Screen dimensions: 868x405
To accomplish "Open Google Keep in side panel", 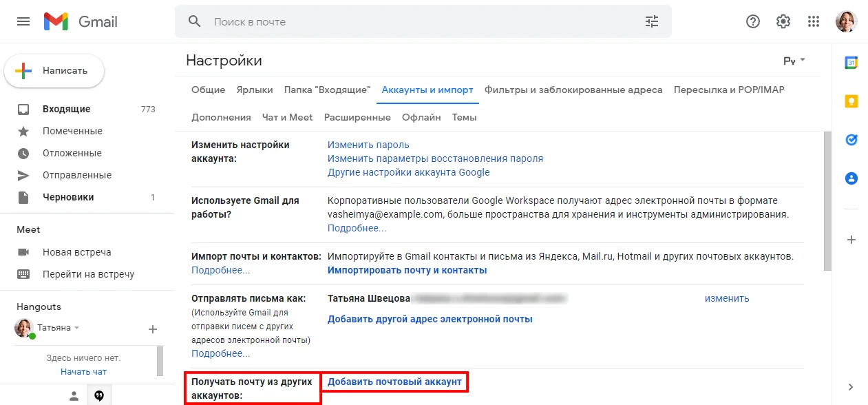I will [851, 101].
